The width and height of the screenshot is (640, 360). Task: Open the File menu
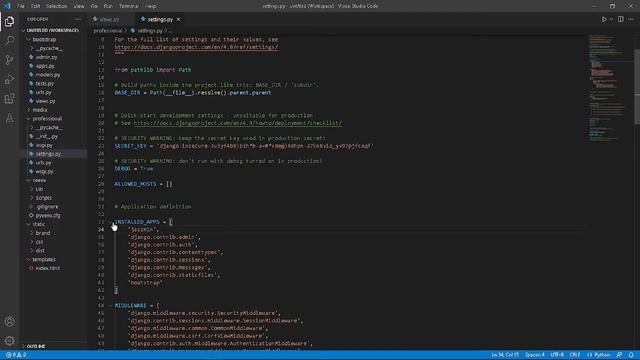pyautogui.click(x=21, y=6)
